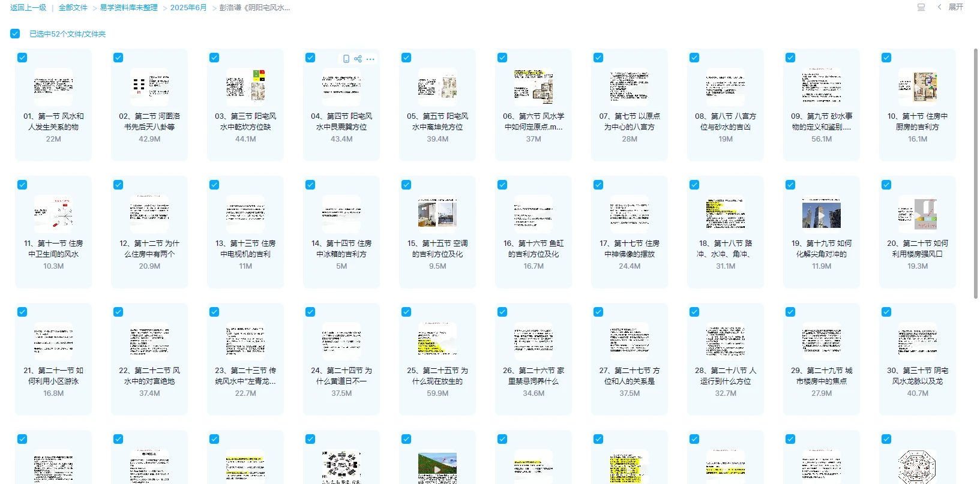Open thumbnail of 08、第八节 八宫方
This screenshot has height=484, width=980.
(726, 87)
